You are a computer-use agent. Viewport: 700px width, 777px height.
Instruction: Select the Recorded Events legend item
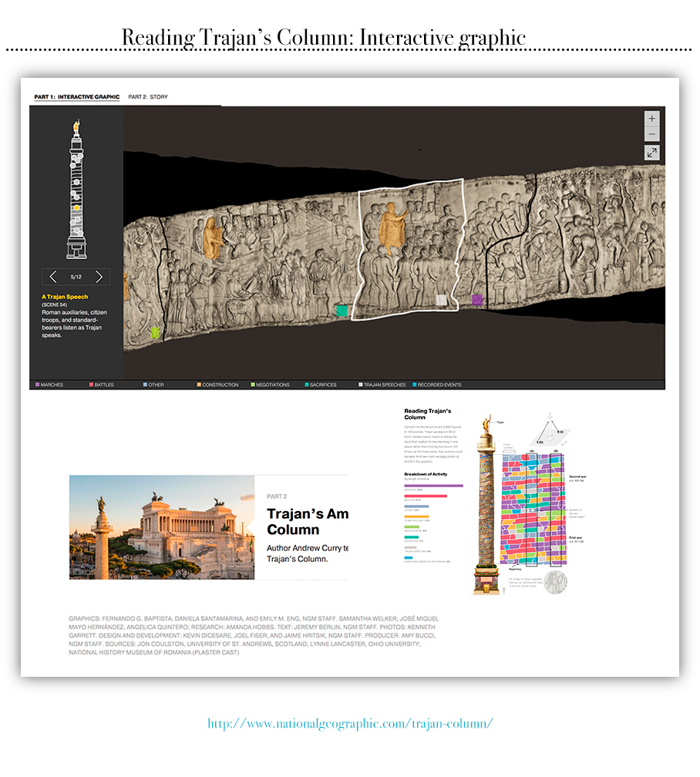(x=437, y=385)
